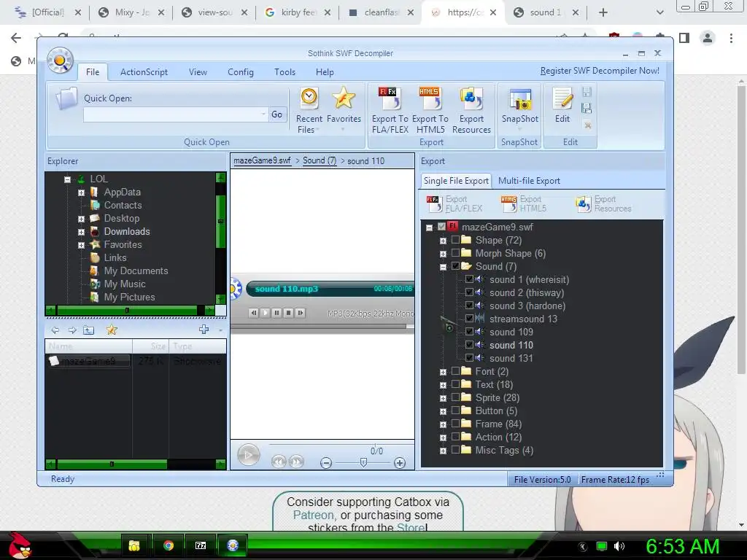747x560 pixels.
Task: Click mazeGame9.swf breadcrumb link
Action: 262,160
